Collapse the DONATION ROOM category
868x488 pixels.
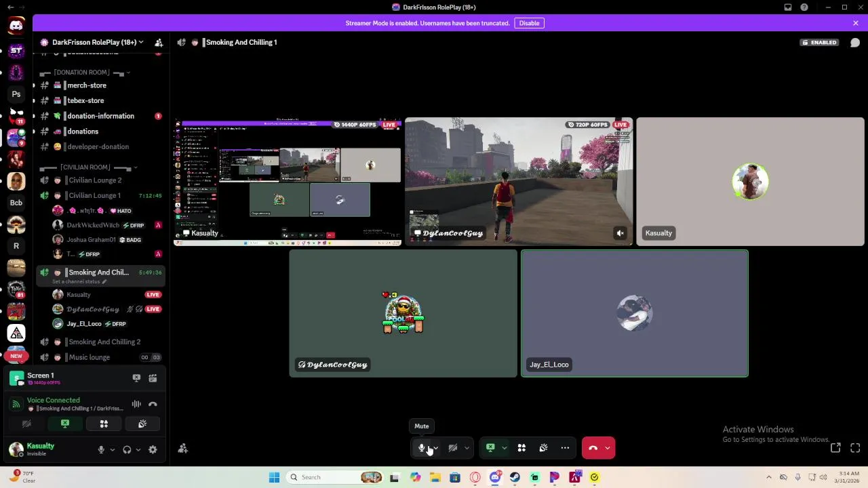coord(84,73)
